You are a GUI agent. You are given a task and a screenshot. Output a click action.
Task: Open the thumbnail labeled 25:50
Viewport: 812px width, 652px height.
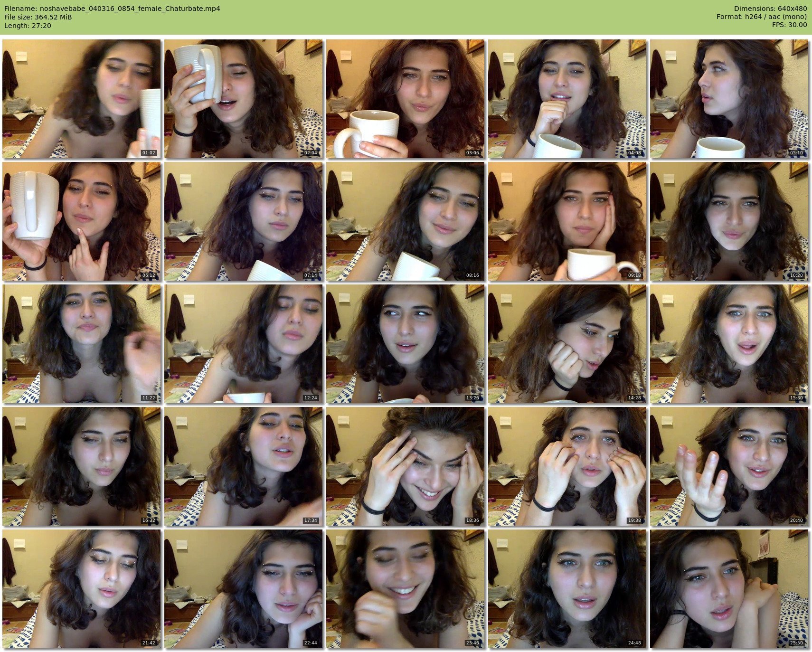coord(729,589)
